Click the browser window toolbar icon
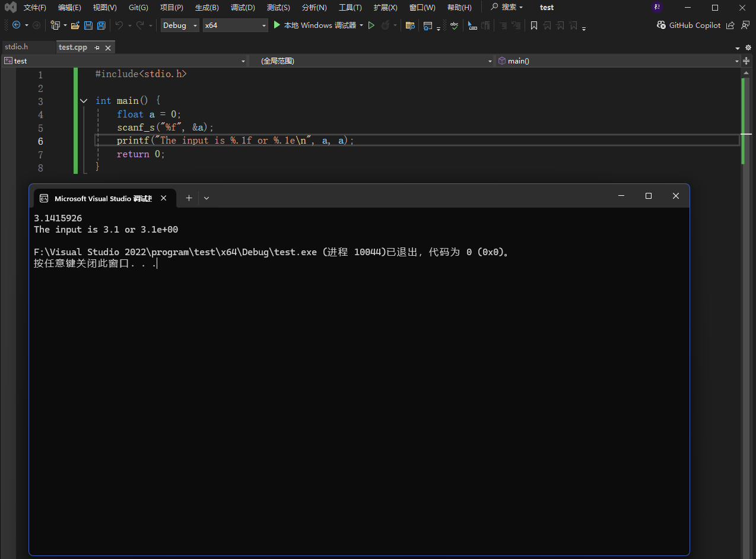The image size is (756, 559). click(x=428, y=26)
